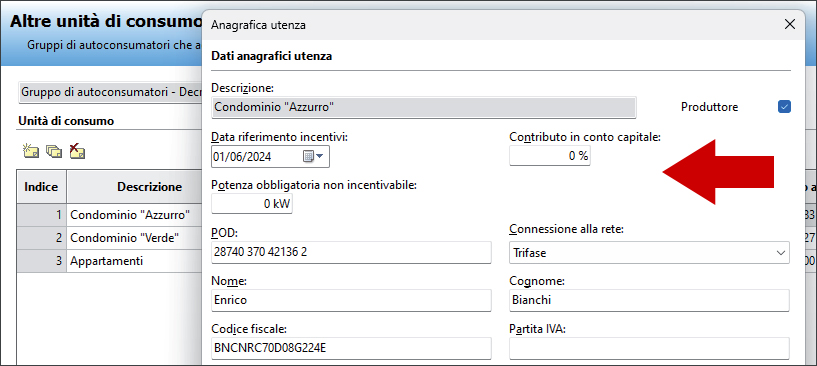Image resolution: width=817 pixels, height=366 pixels.
Task: Click the Indice column header
Action: pyautogui.click(x=41, y=187)
